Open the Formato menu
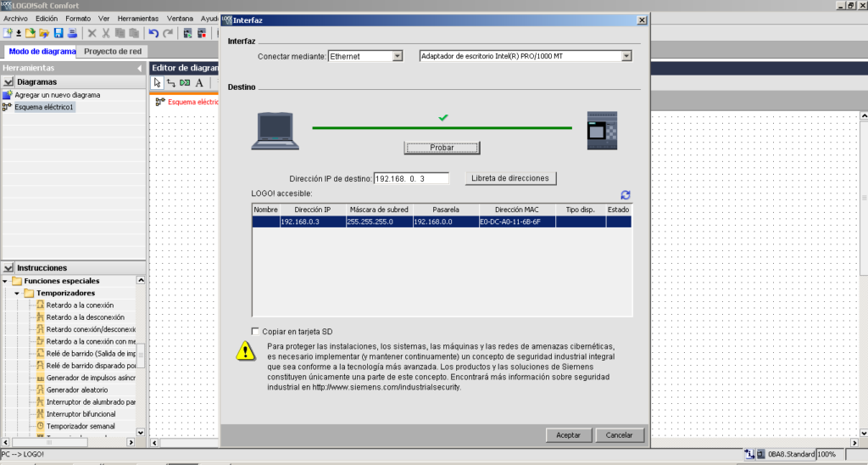The width and height of the screenshot is (868, 465). [x=78, y=19]
